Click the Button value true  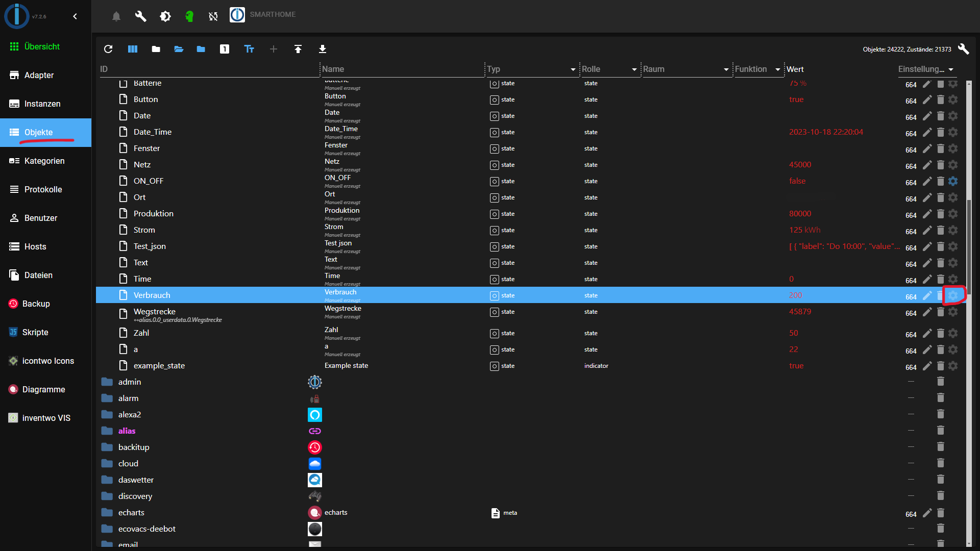tap(796, 99)
